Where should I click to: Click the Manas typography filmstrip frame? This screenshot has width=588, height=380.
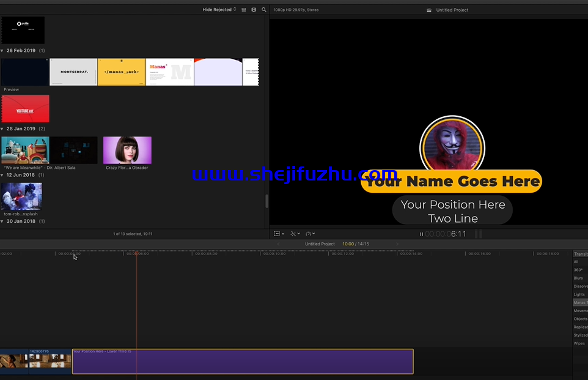(x=170, y=72)
